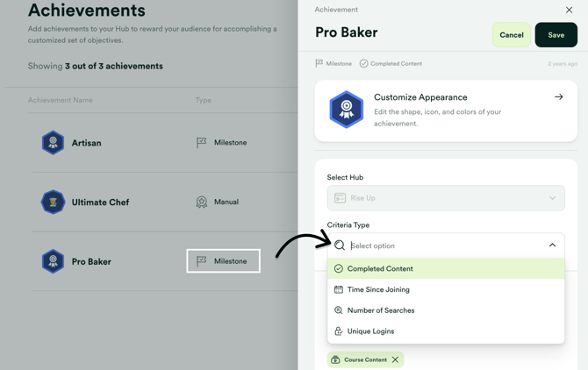Click the Customize Appearance hexagon badge

(346, 110)
